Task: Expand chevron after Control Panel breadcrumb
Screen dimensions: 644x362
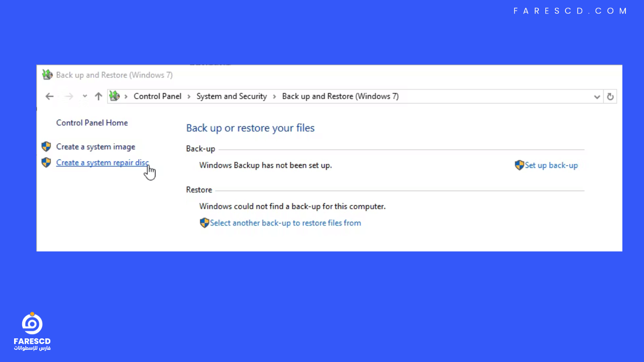Action: click(189, 97)
